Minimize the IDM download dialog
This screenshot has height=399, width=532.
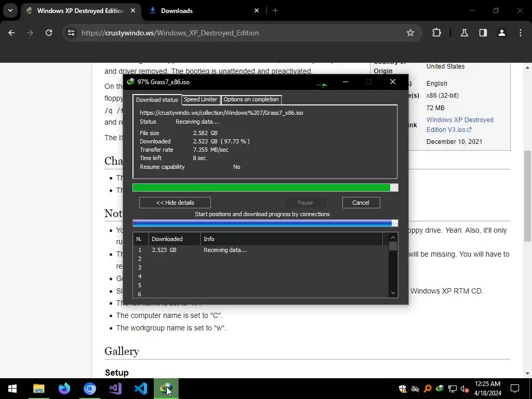[x=345, y=82]
